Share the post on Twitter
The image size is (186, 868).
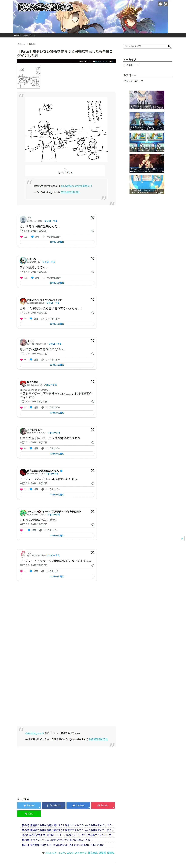(x=29, y=805)
